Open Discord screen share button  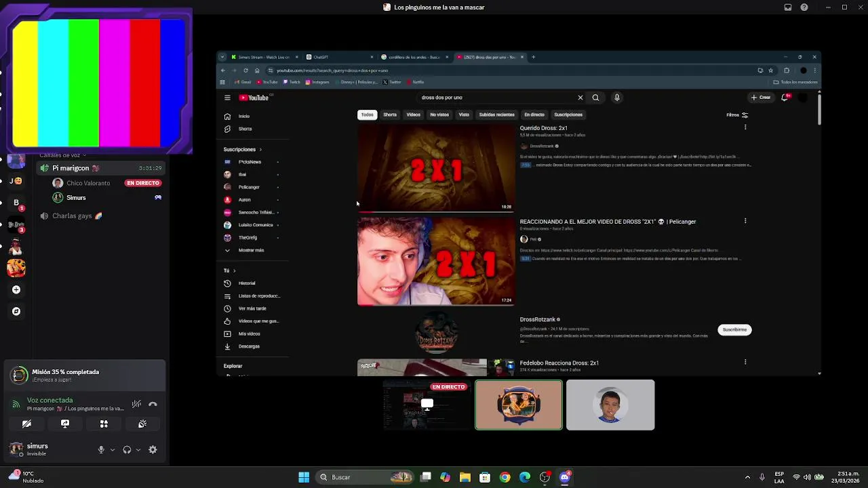coord(65,424)
